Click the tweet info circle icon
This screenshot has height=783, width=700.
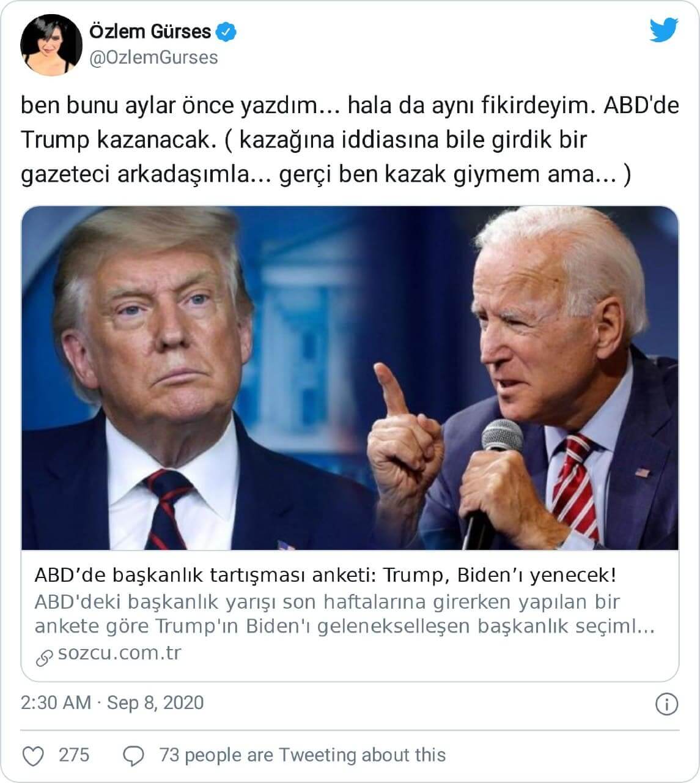pyautogui.click(x=667, y=703)
